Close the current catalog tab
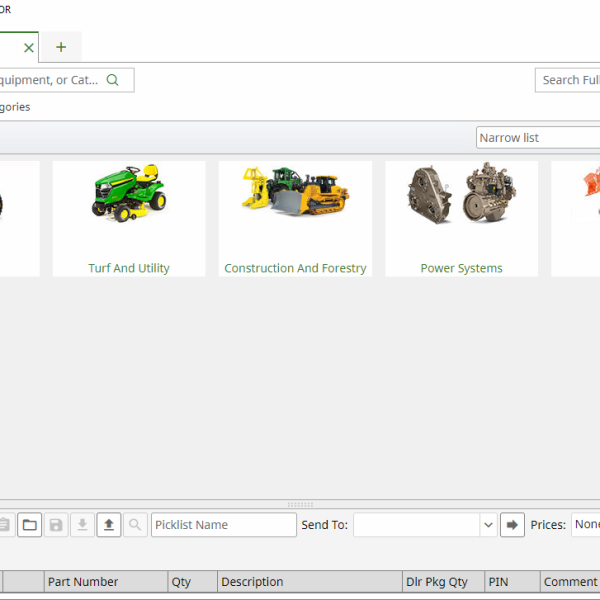This screenshot has width=600, height=600. click(29, 48)
